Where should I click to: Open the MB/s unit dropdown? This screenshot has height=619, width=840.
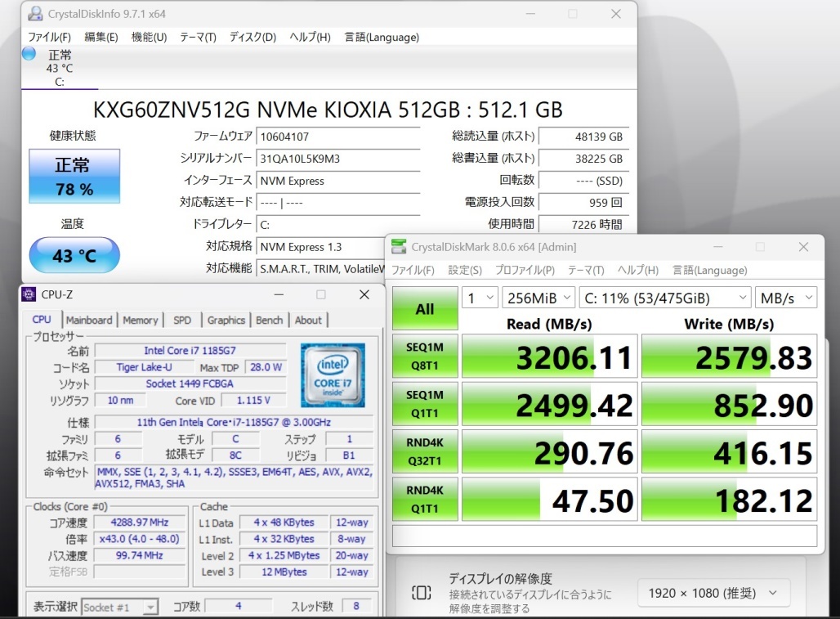click(x=785, y=298)
